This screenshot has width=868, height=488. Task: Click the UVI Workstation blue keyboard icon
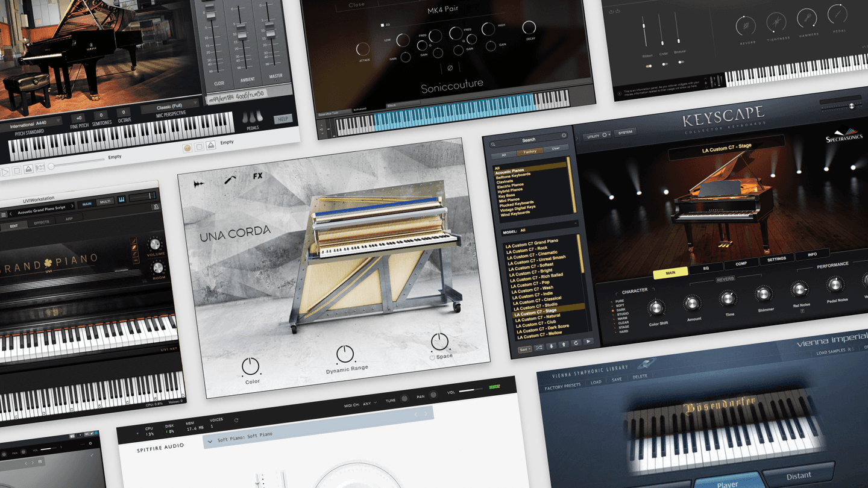point(121,199)
